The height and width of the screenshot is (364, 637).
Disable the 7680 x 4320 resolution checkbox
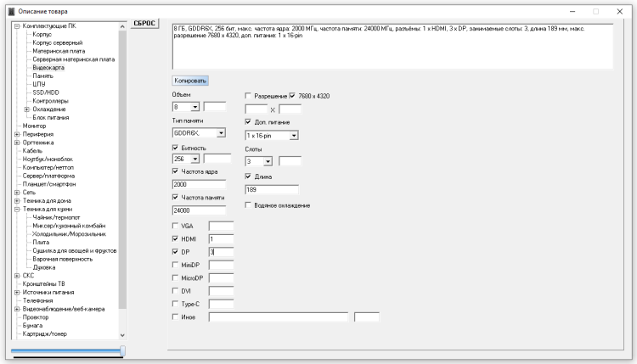pyautogui.click(x=292, y=96)
